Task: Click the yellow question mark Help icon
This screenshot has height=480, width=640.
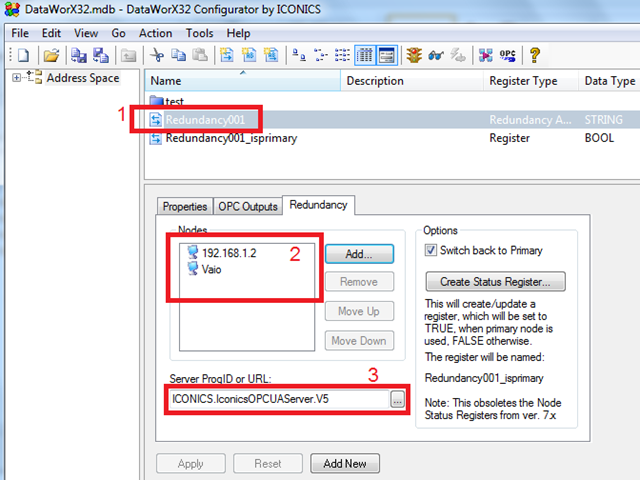Action: click(535, 55)
